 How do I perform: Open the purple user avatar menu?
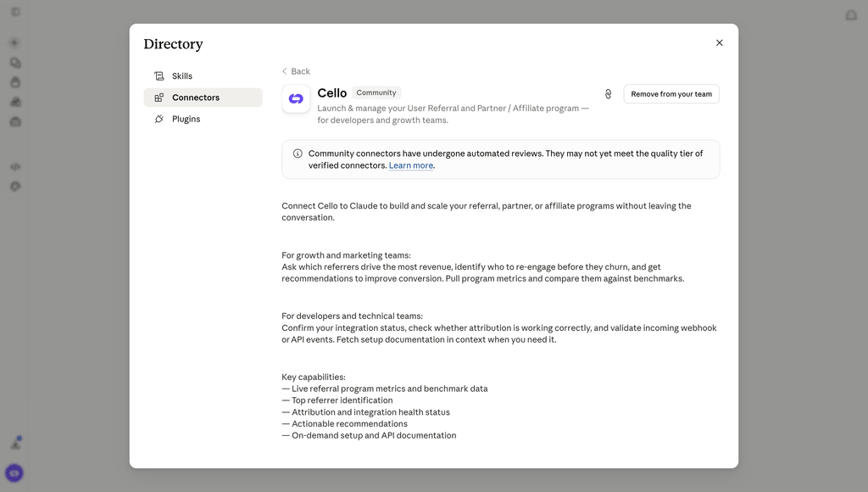point(14,473)
